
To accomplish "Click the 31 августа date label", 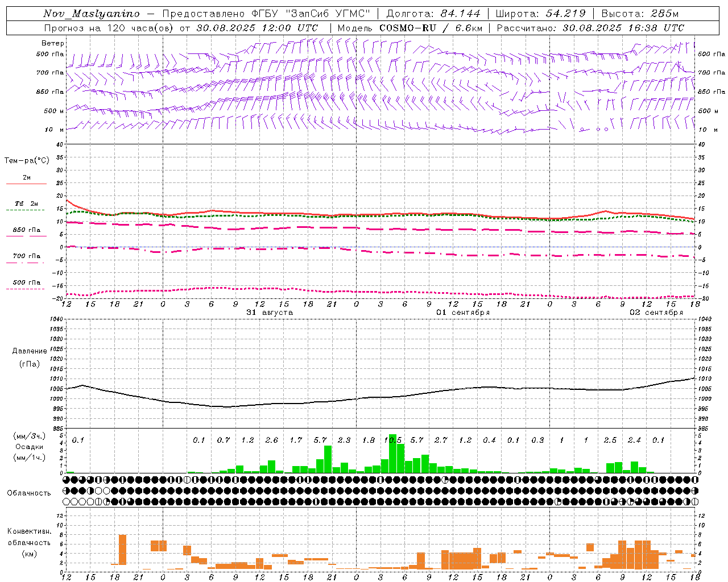I will click(x=270, y=313).
